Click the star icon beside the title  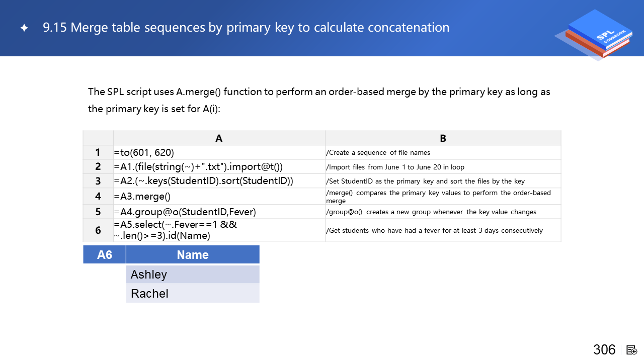(24, 28)
